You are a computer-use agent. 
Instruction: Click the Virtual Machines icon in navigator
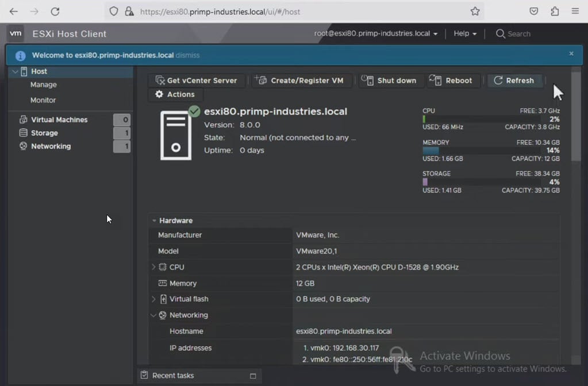[23, 120]
